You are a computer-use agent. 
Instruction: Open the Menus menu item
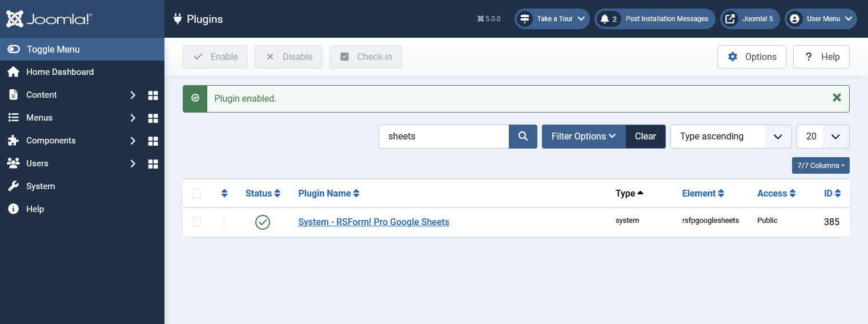pos(39,118)
